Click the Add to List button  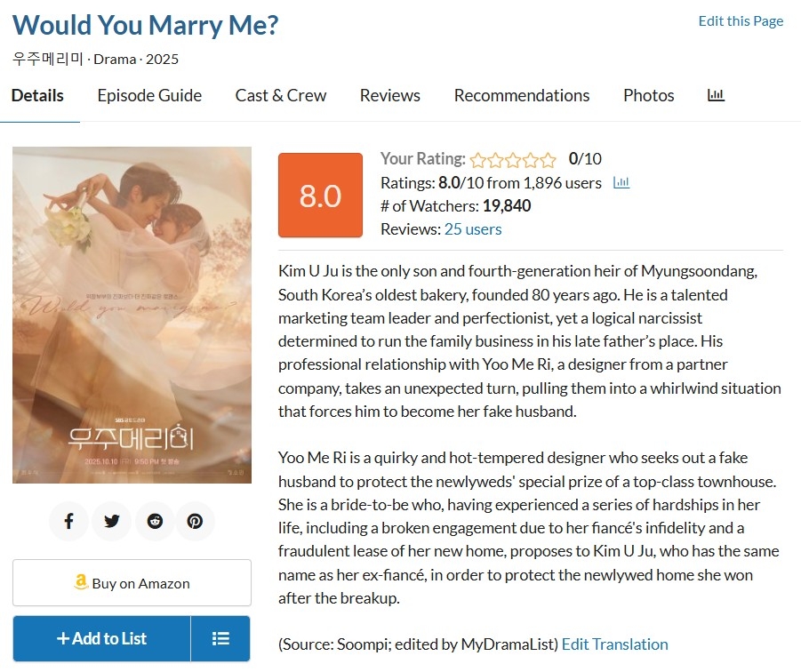coord(102,638)
